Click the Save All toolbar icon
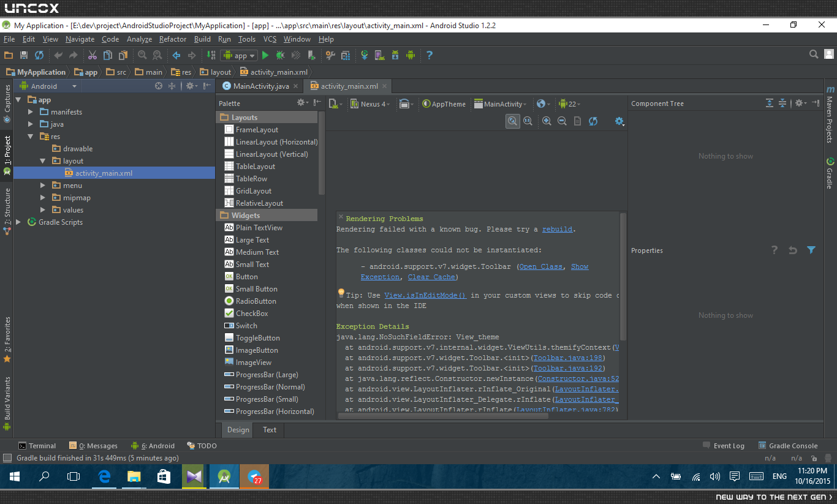Screen dimensions: 837x504 [x=24, y=55]
